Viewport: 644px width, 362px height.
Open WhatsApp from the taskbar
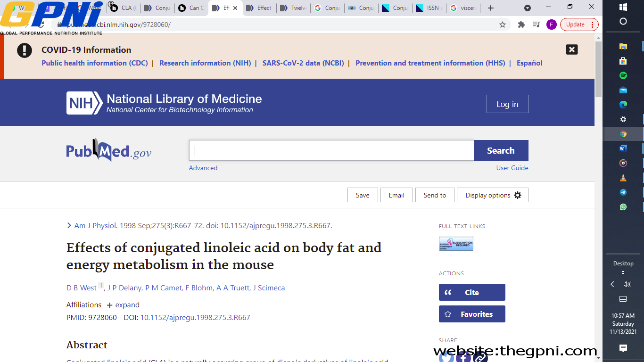tap(623, 207)
